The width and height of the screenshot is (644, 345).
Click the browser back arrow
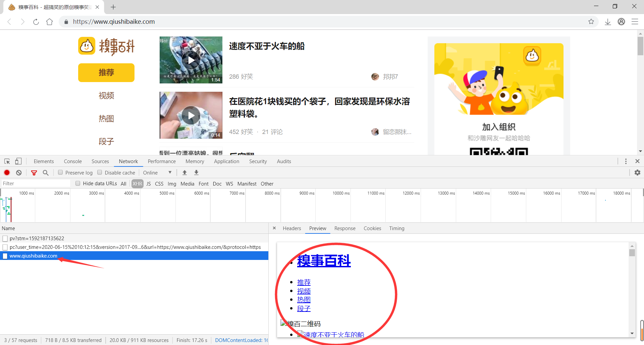coord(9,22)
